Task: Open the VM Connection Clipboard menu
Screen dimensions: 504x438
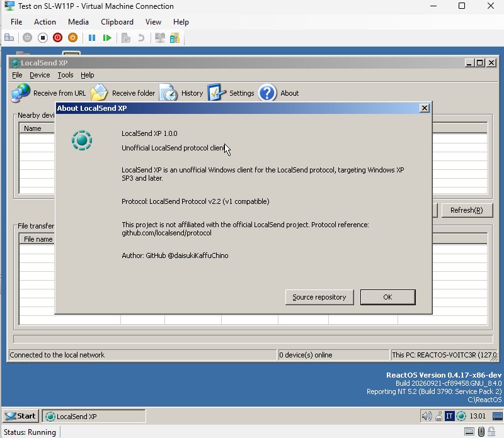Action: point(117,22)
